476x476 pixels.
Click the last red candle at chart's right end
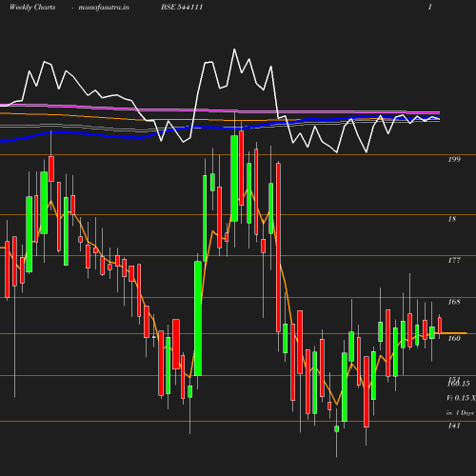point(440,326)
